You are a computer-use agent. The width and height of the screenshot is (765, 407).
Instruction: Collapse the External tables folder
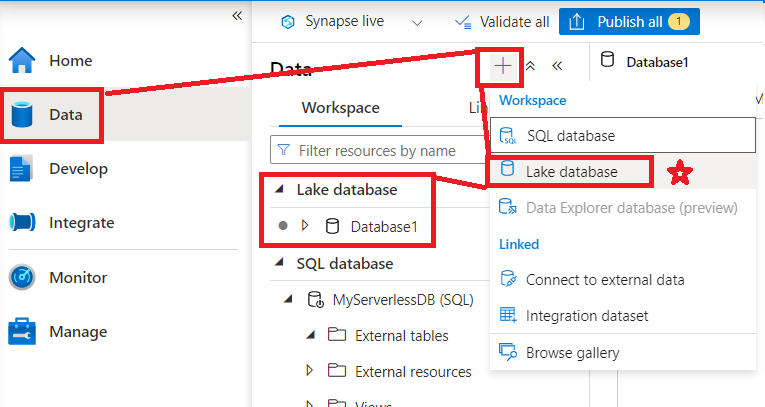pyautogui.click(x=310, y=335)
